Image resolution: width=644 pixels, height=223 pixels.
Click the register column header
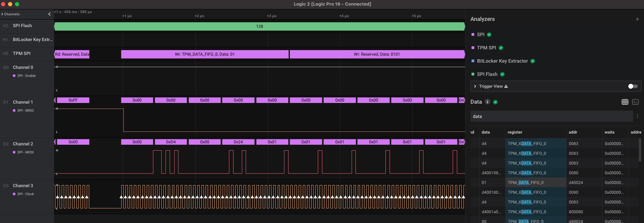(515, 132)
